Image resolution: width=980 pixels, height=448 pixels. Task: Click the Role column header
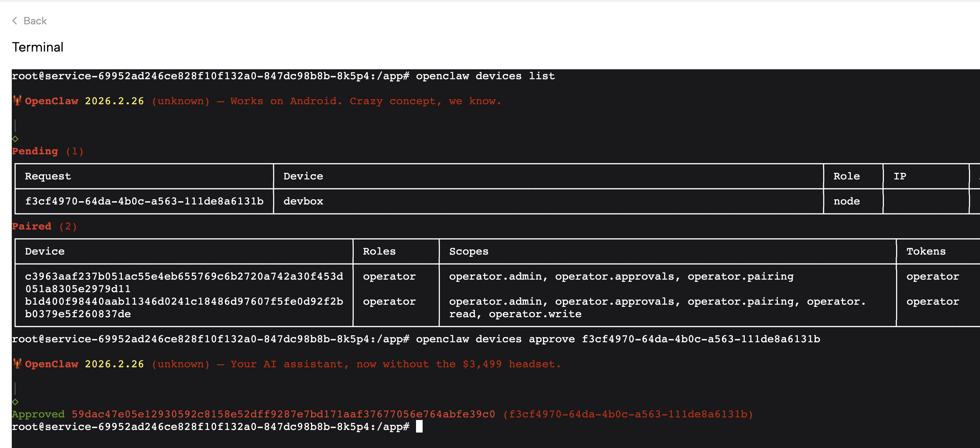click(846, 176)
